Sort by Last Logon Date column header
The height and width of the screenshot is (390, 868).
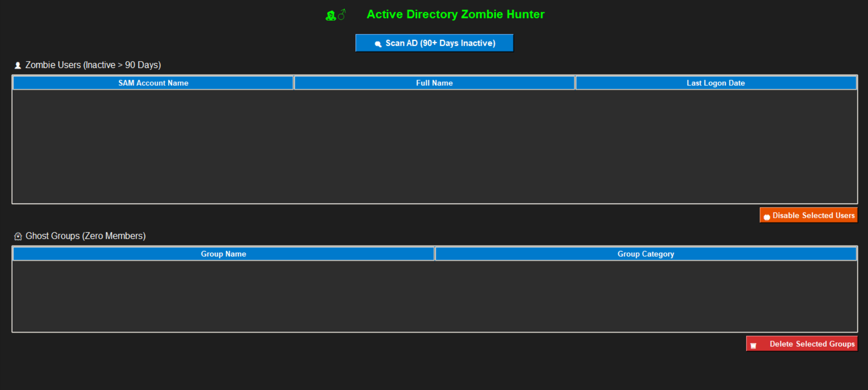tap(716, 83)
